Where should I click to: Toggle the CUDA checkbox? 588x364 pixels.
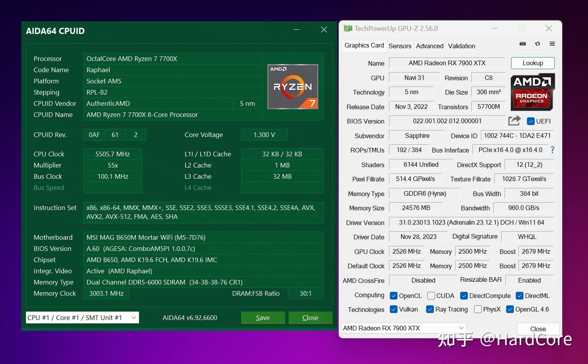[431, 296]
